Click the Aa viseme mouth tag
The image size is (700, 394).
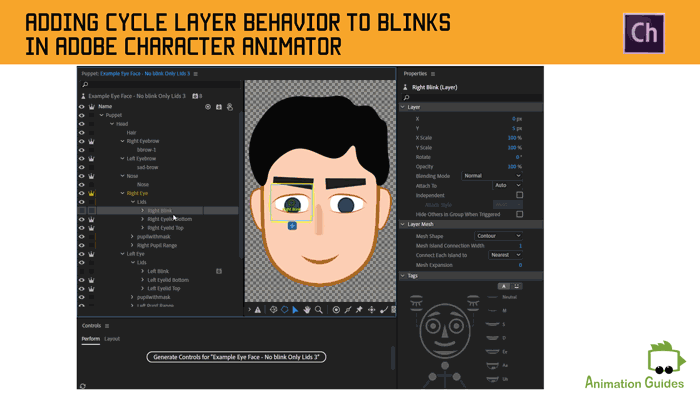[492, 365]
